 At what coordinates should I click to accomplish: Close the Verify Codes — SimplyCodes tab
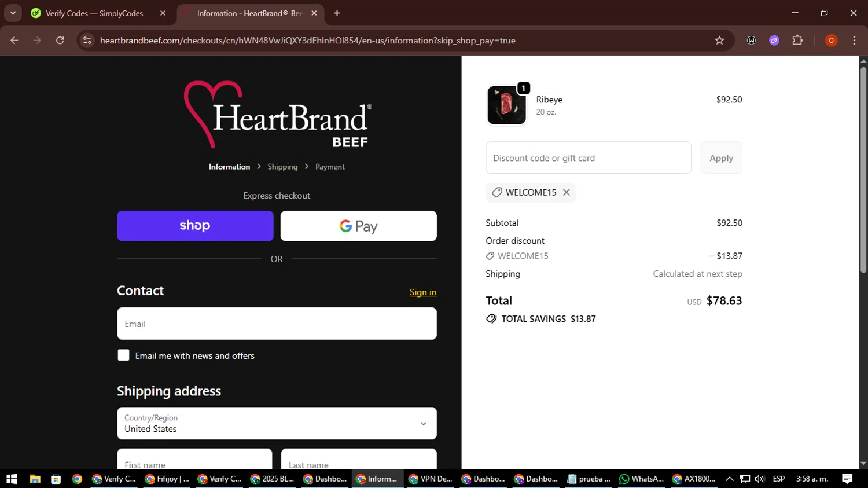tap(163, 13)
